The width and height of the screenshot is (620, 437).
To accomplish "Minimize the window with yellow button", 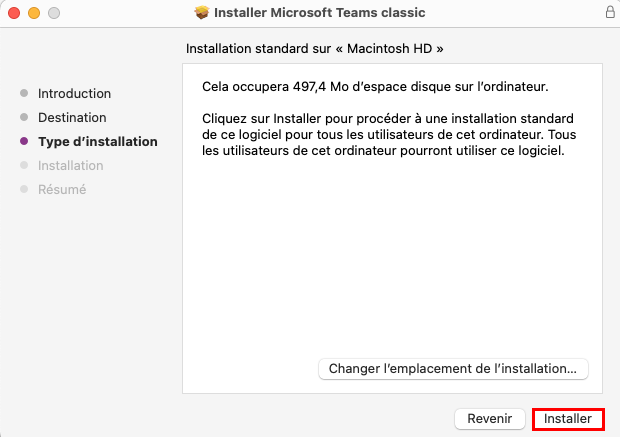I will click(x=34, y=13).
